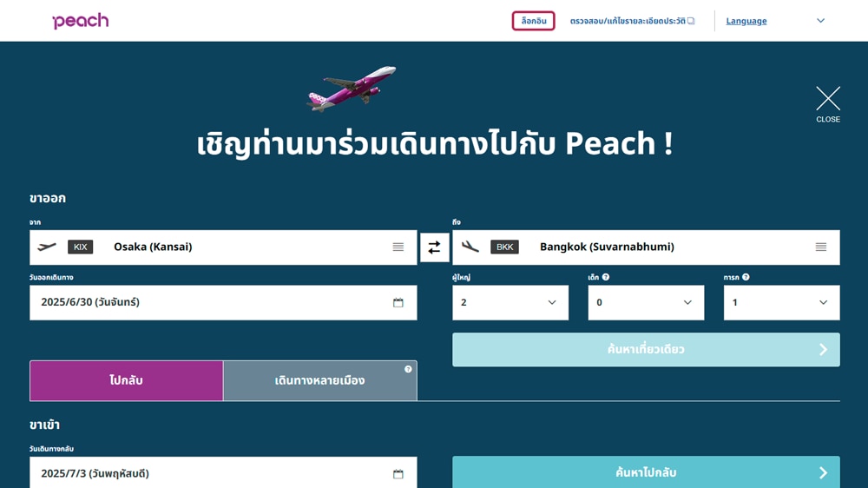This screenshot has width=868, height=488.
Task: Open origin airport list icon
Action: [398, 247]
